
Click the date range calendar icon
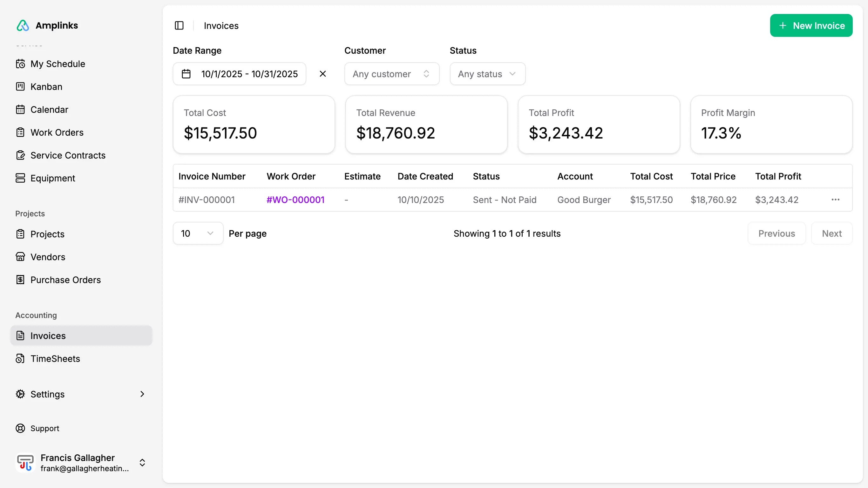[x=186, y=74]
